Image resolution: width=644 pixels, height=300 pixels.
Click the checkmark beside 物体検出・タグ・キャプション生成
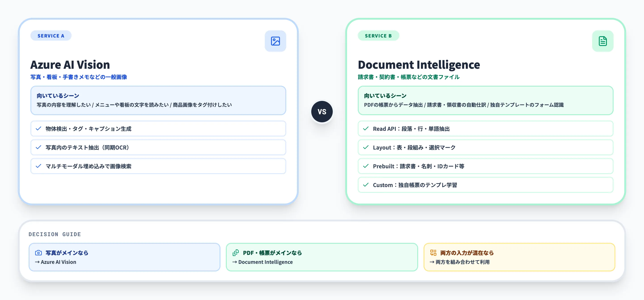click(38, 129)
